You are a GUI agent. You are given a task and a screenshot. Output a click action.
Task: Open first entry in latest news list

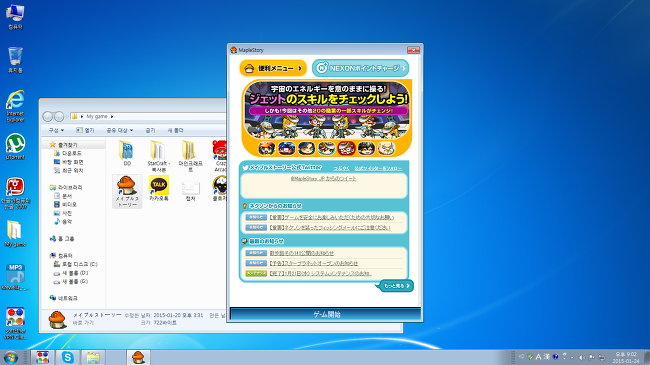pyautogui.click(x=301, y=253)
